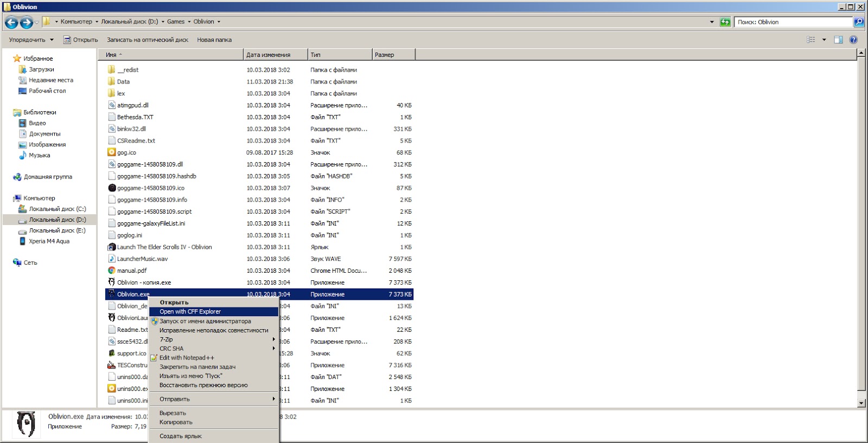Choose Исправление неполадок совместимости
Image resolution: width=868 pixels, height=443 pixels.
click(x=213, y=330)
